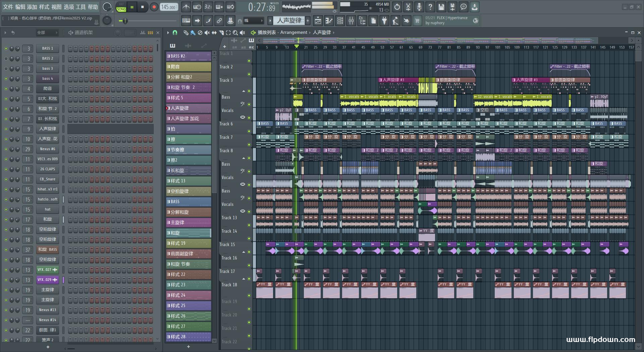Viewport: 644px width, 352px height.
Task: Toggle typing keyboard to piano icon
Action: tap(186, 21)
